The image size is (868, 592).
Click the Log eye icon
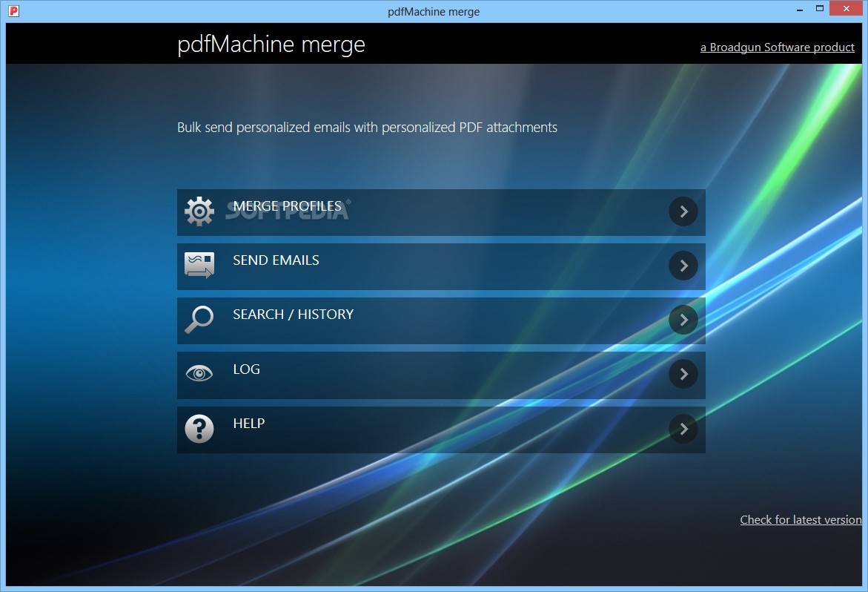pyautogui.click(x=199, y=373)
